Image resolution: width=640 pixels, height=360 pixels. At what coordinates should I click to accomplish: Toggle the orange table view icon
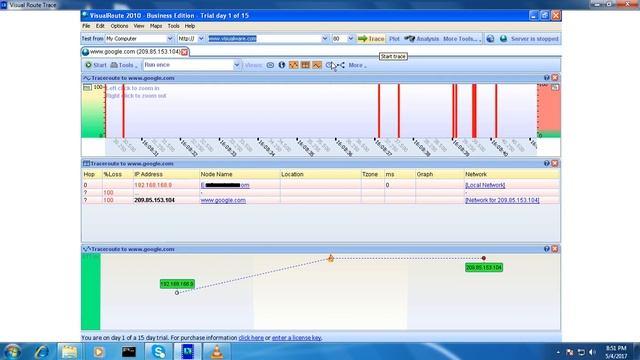click(x=305, y=65)
